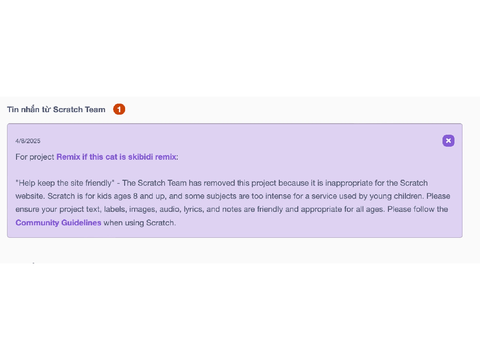Click the Help keep the site friendly quote
The height and width of the screenshot is (360, 480).
point(65,183)
